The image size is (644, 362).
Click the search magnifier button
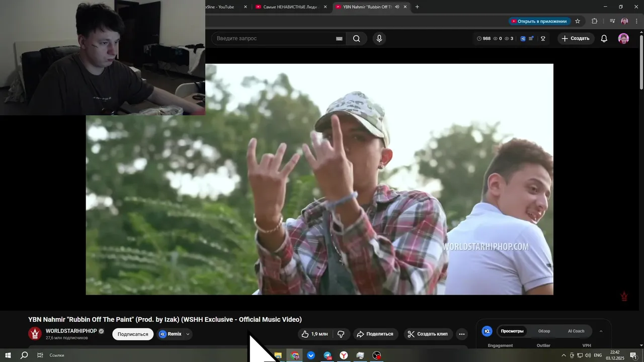(x=356, y=39)
